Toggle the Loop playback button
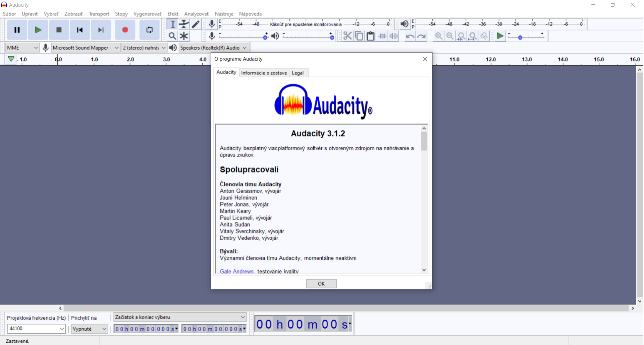 149,30
